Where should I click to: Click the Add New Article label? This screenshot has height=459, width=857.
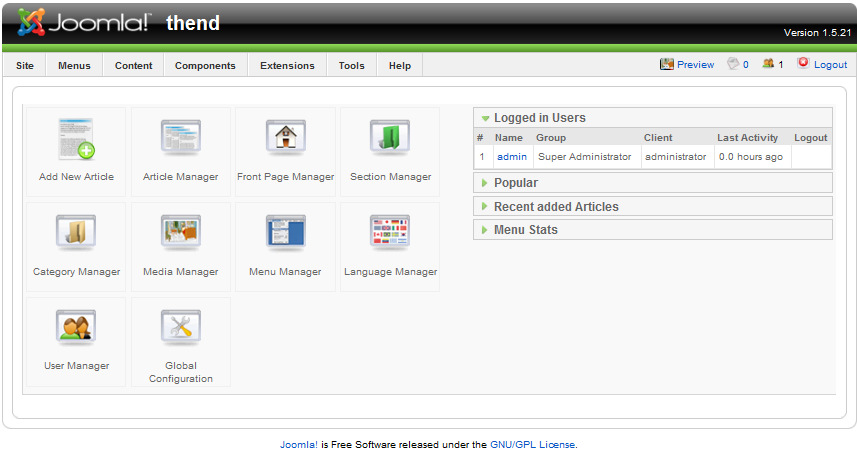[77, 176]
